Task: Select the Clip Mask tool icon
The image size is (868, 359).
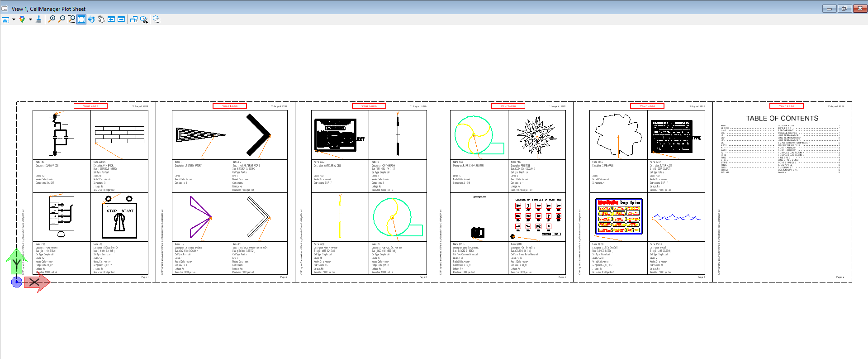Action: (x=157, y=19)
